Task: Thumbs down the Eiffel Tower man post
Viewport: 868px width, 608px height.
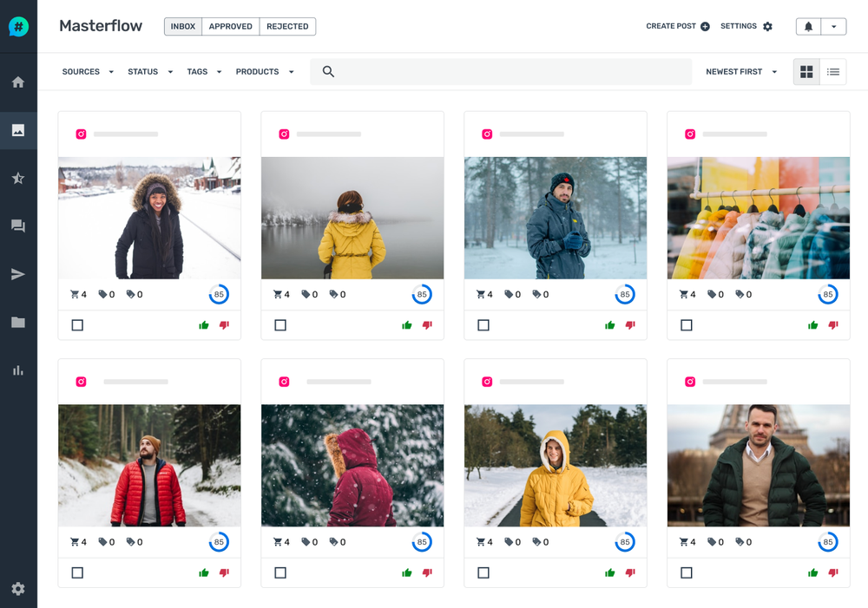Action: coord(833,572)
